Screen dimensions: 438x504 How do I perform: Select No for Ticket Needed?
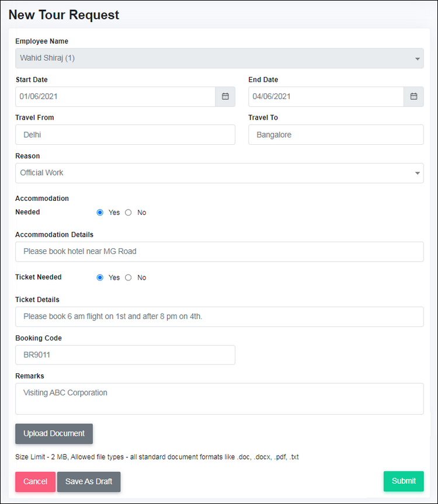(128, 277)
